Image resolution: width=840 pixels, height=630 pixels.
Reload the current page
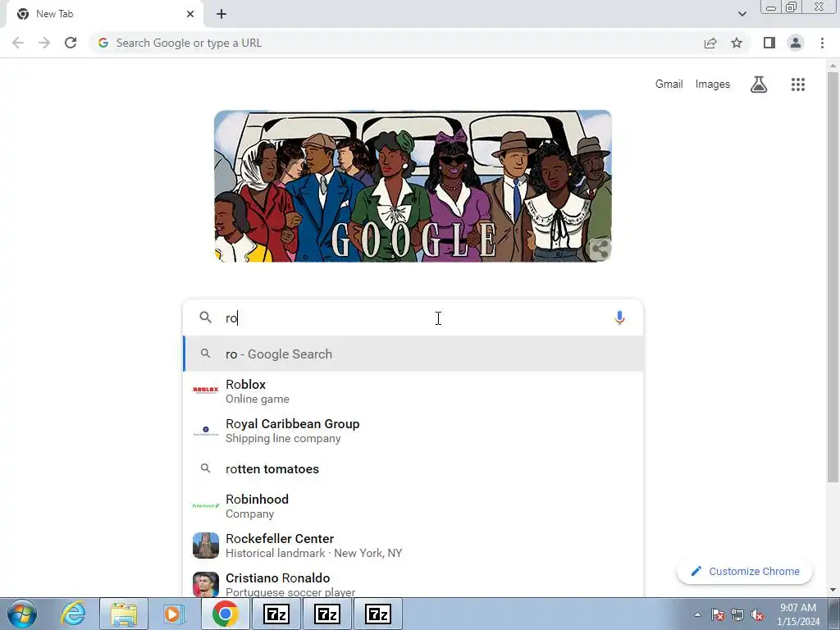[x=71, y=43]
